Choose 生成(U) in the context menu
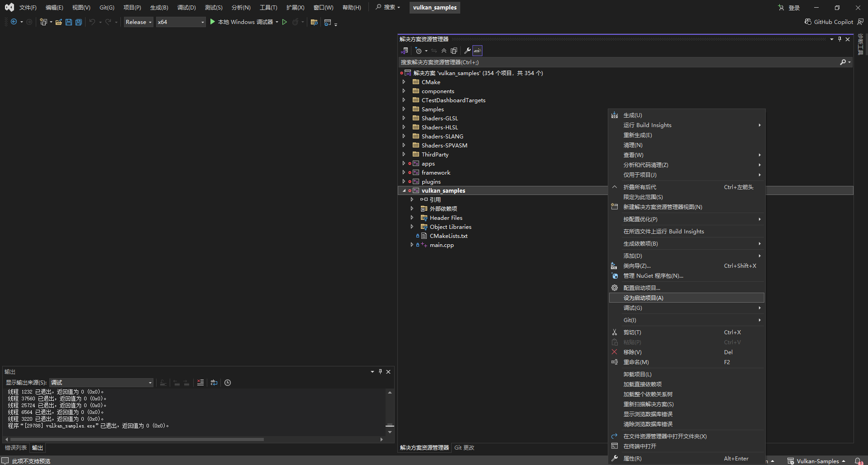 687,115
